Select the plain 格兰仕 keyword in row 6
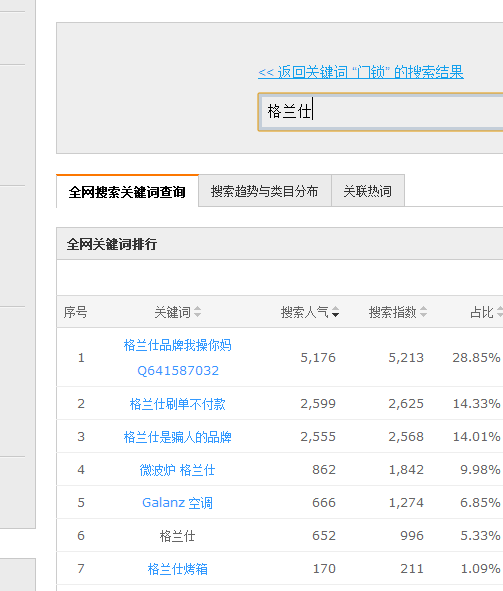Viewport: 503px width, 591px height. click(177, 536)
